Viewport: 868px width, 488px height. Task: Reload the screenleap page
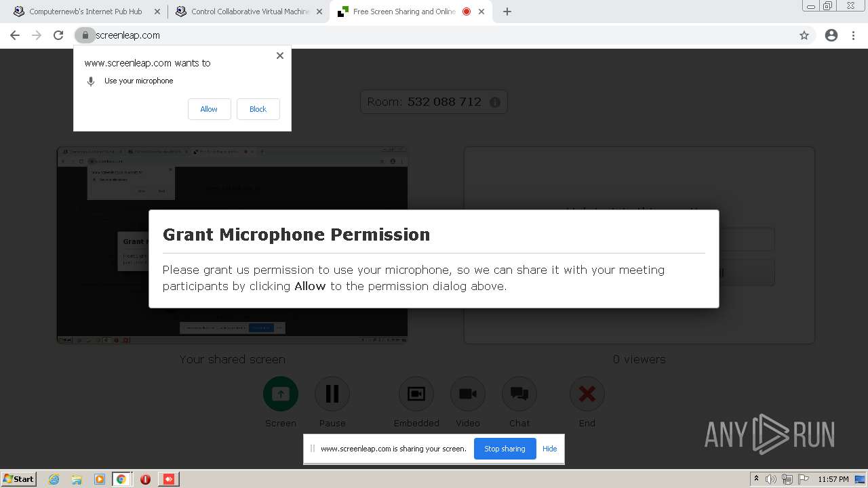[x=58, y=35]
